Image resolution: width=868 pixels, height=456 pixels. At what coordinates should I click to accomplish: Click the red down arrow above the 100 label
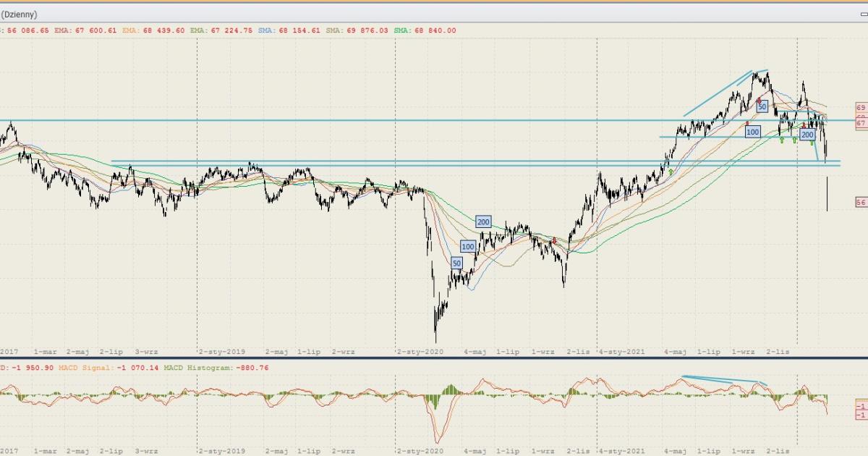point(747,123)
